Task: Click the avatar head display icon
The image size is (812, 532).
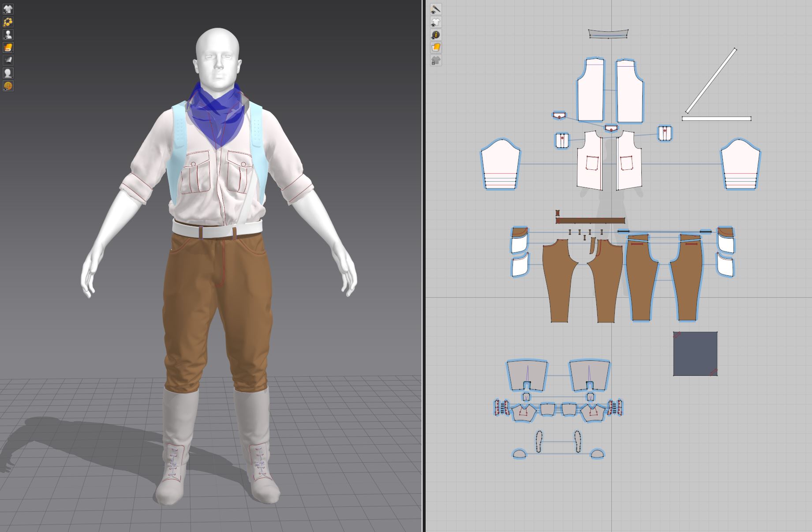Action: 8,73
